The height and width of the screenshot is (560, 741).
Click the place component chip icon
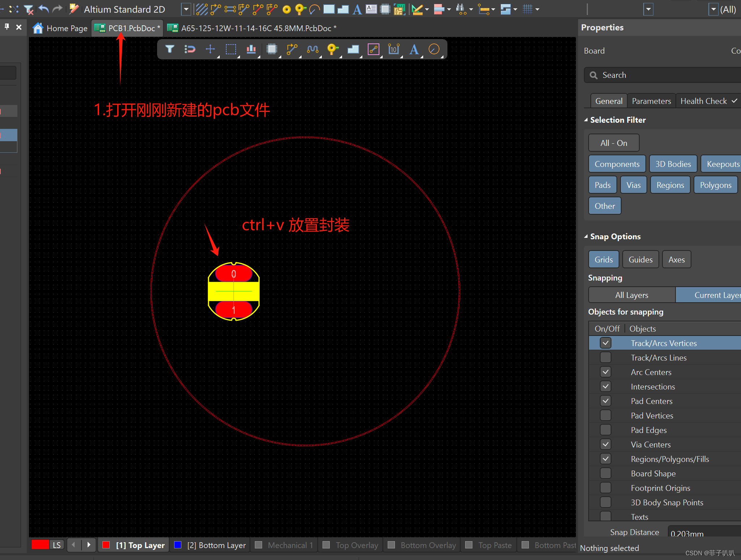coord(271,49)
